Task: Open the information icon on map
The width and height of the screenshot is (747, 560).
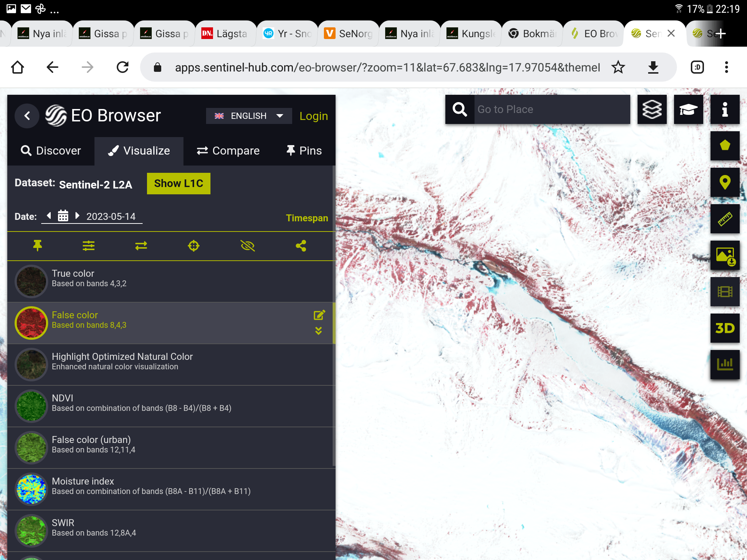Action: click(x=725, y=109)
